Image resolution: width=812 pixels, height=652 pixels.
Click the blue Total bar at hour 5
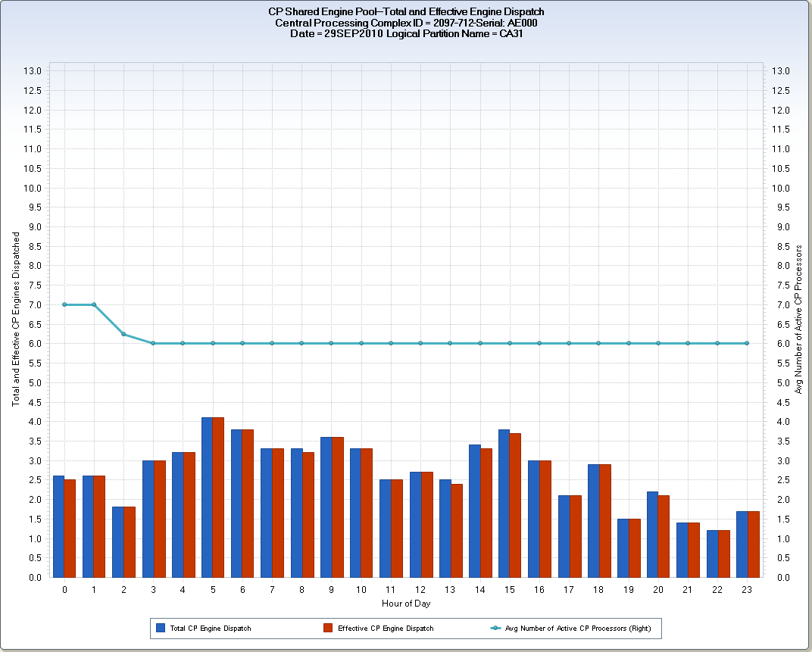coord(207,498)
